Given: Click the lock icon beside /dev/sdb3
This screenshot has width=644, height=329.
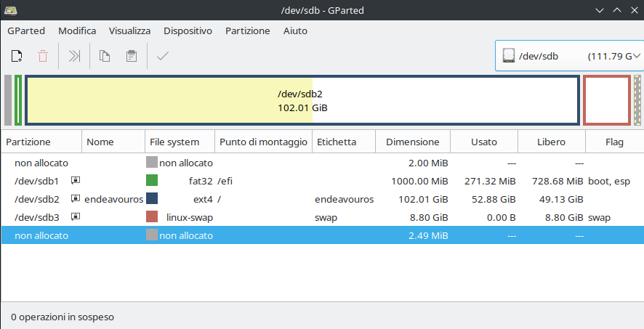Looking at the screenshot, I should (76, 216).
